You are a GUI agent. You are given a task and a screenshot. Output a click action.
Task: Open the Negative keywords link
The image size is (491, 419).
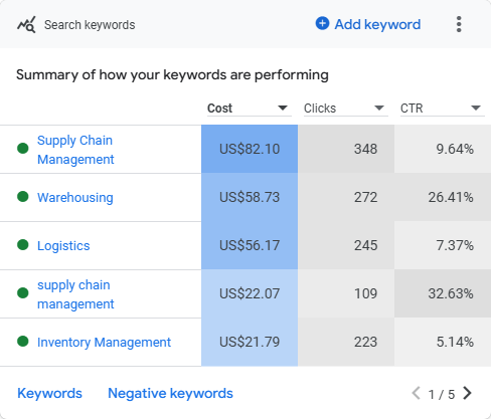pos(170,393)
